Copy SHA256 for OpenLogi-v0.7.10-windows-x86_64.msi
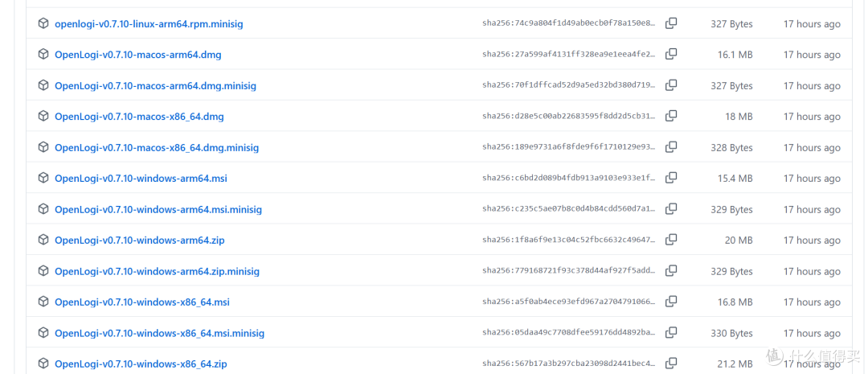Image resolution: width=868 pixels, height=374 pixels. (x=671, y=302)
